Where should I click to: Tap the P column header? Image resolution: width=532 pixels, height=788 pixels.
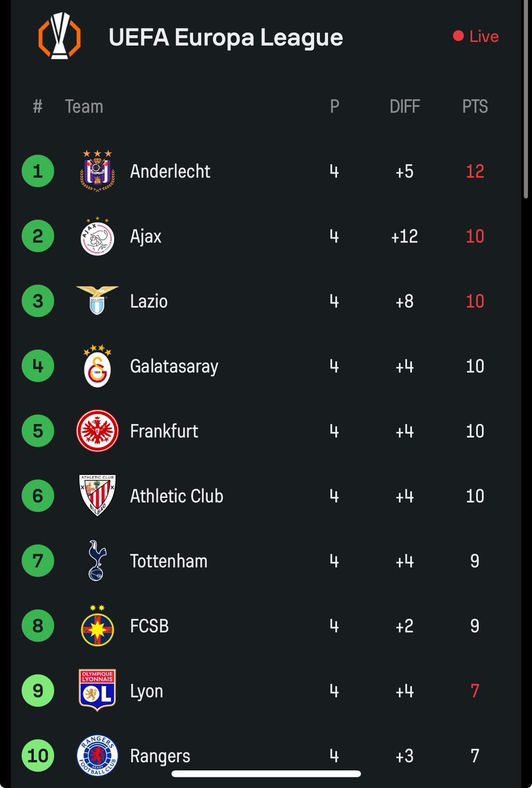[334, 106]
